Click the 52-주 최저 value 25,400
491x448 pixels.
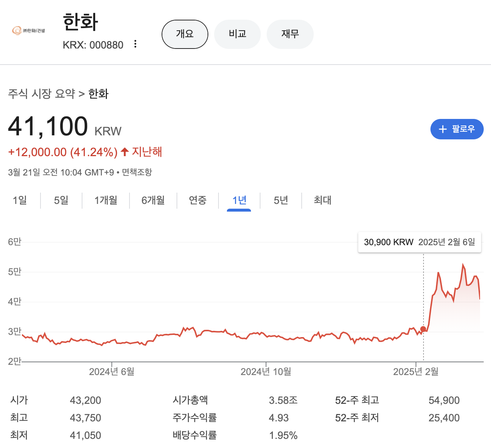click(x=444, y=418)
